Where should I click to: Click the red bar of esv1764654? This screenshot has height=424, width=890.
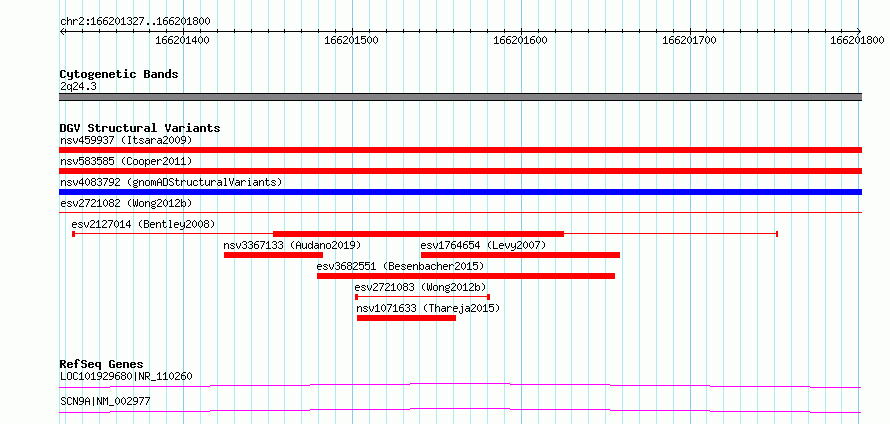pyautogui.click(x=520, y=255)
